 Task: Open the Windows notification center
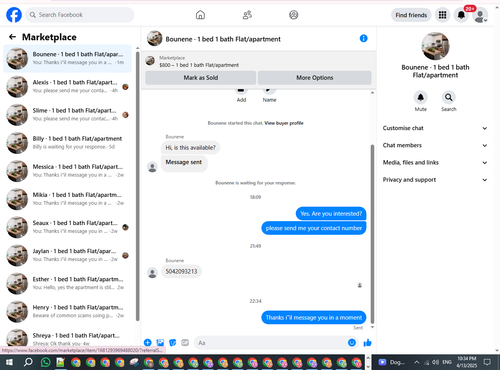(x=487, y=362)
